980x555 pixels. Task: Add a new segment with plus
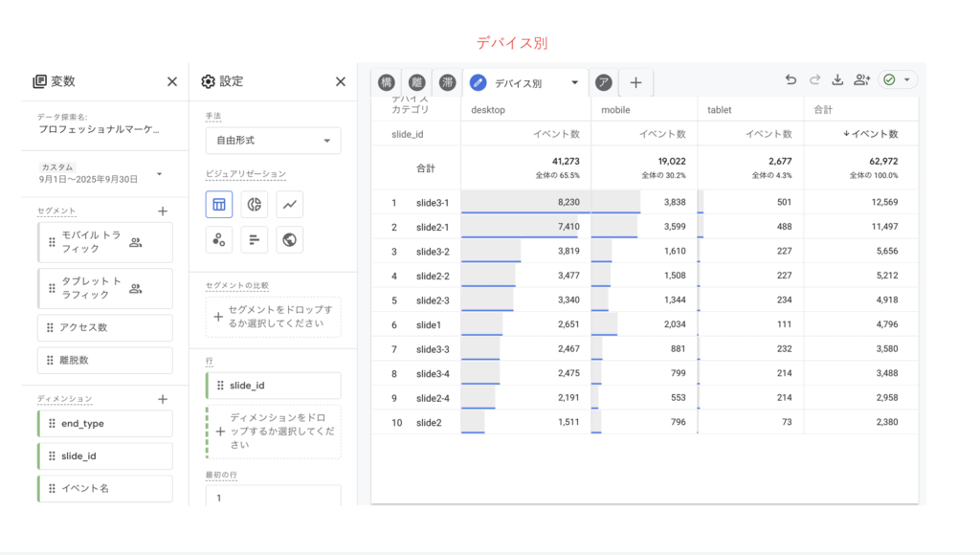tap(162, 211)
